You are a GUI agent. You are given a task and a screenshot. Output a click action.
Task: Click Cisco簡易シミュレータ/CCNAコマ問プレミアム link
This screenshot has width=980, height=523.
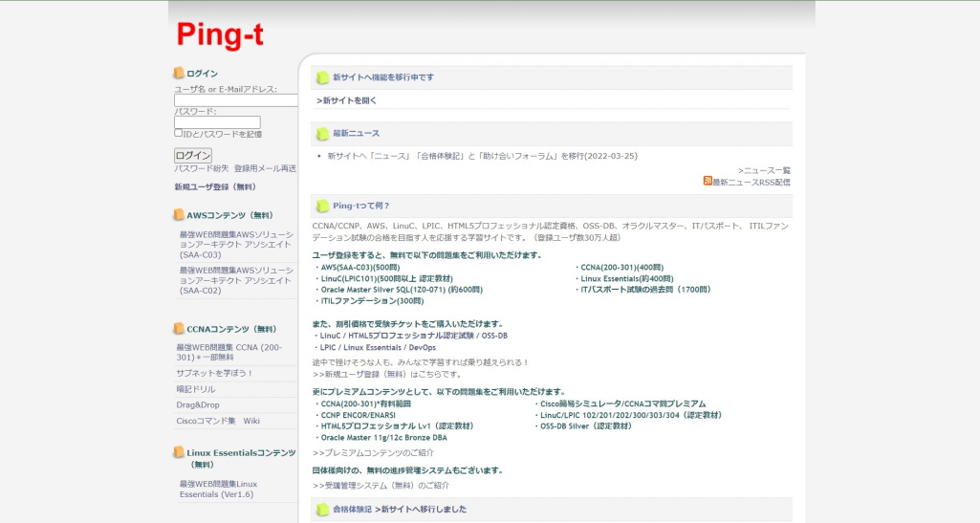[622, 404]
